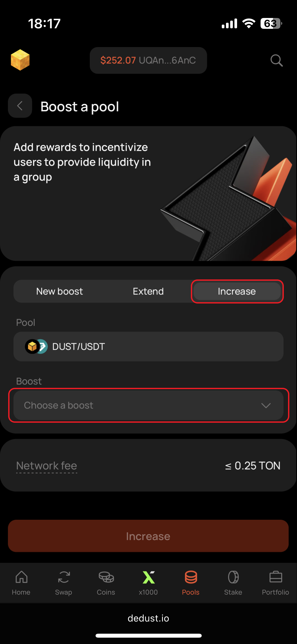Open the Stake section icon

(233, 577)
